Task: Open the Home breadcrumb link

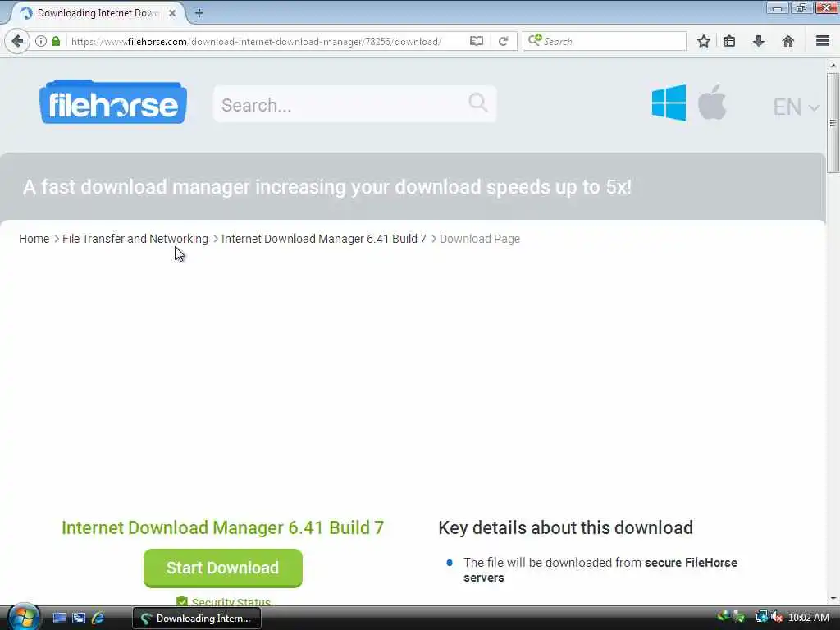Action: [x=34, y=239]
